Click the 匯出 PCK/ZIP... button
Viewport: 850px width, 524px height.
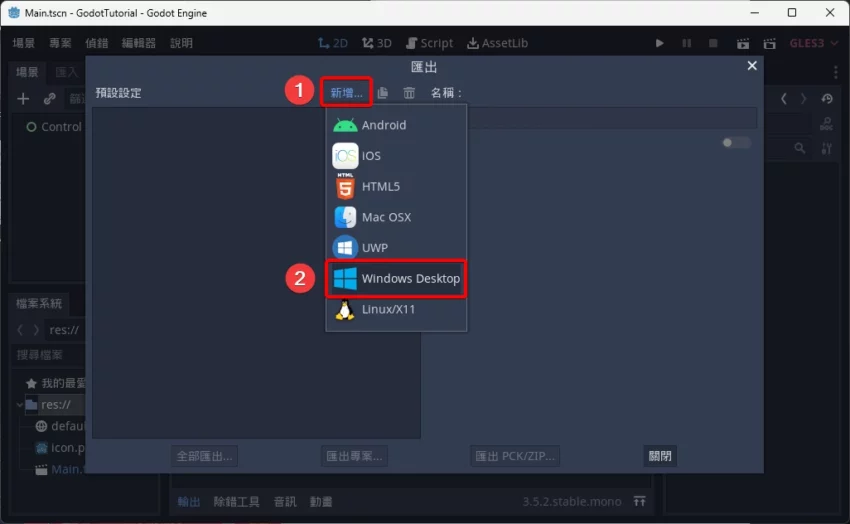coord(515,456)
